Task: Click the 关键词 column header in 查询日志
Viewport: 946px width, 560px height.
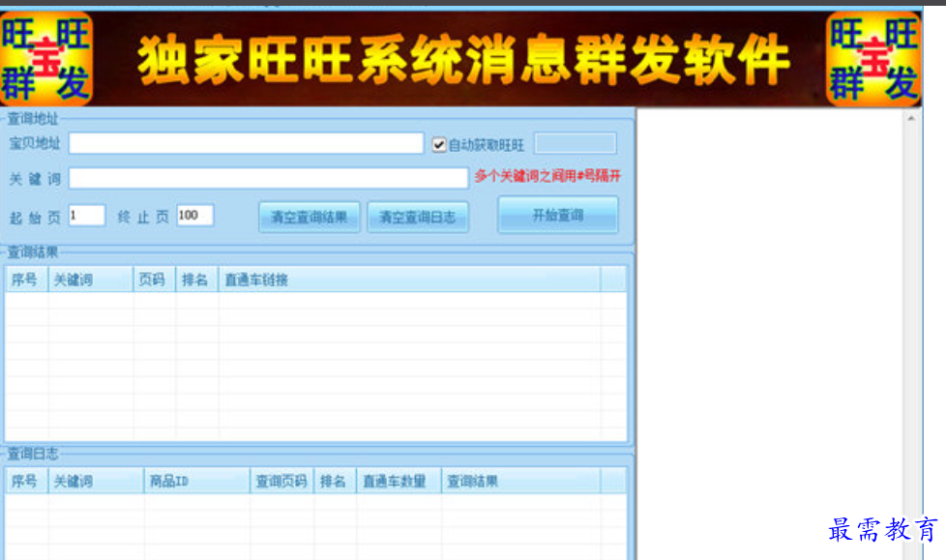Action: click(x=96, y=481)
